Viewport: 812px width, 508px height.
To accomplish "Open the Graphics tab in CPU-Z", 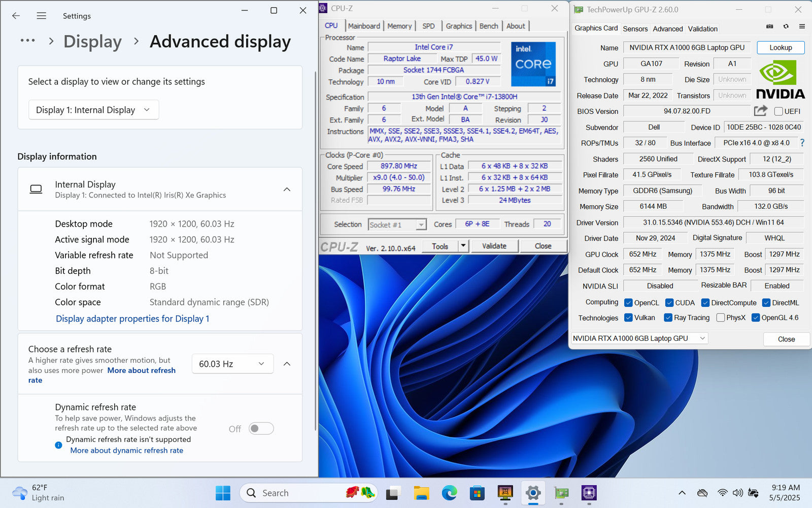I will (459, 26).
